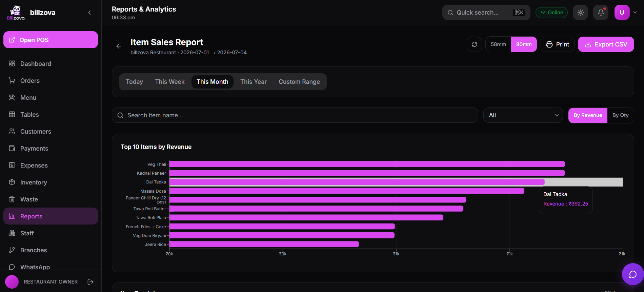Image resolution: width=644 pixels, height=292 pixels.
Task: Click the Open POS button
Action: coord(51,40)
